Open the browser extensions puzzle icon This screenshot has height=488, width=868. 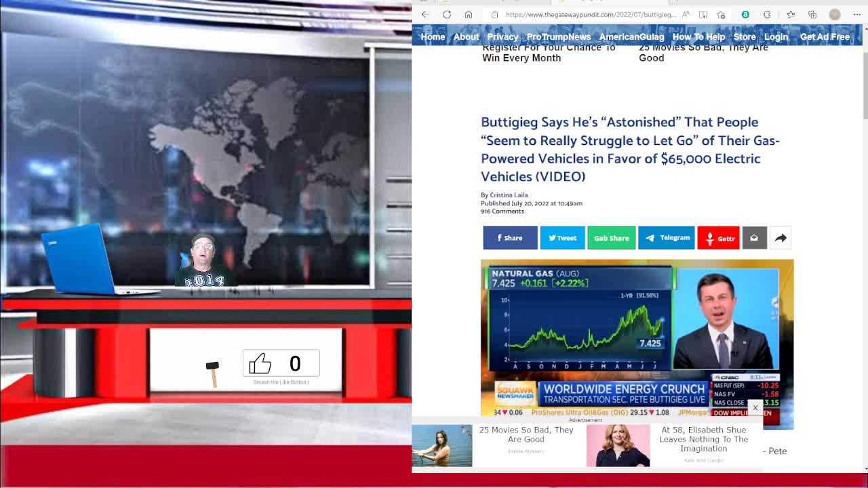click(x=767, y=14)
